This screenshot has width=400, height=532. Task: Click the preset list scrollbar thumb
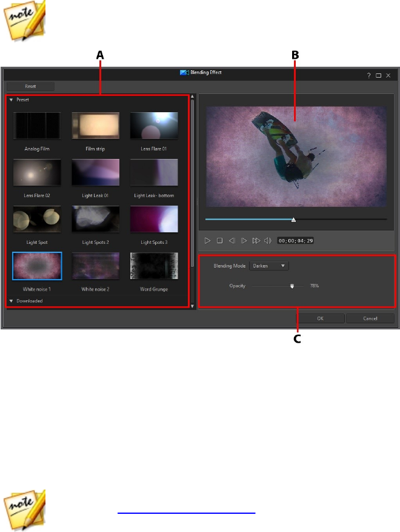click(x=193, y=183)
